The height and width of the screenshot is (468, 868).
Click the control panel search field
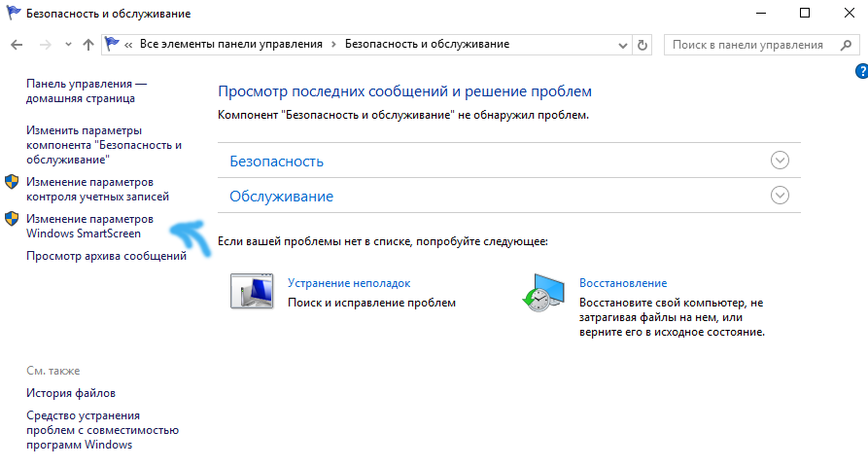(761, 45)
